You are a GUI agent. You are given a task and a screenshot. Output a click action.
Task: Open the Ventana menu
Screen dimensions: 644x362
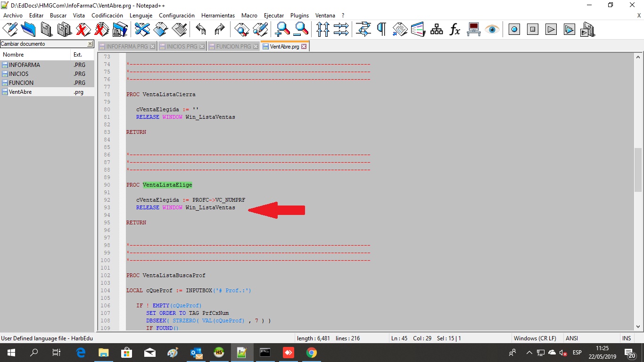click(x=325, y=16)
